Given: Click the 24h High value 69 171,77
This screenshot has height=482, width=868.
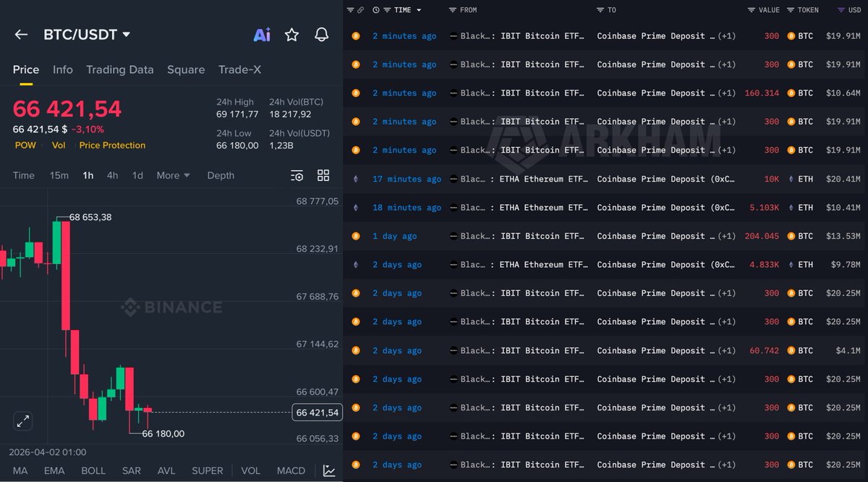Looking at the screenshot, I should pos(237,114).
